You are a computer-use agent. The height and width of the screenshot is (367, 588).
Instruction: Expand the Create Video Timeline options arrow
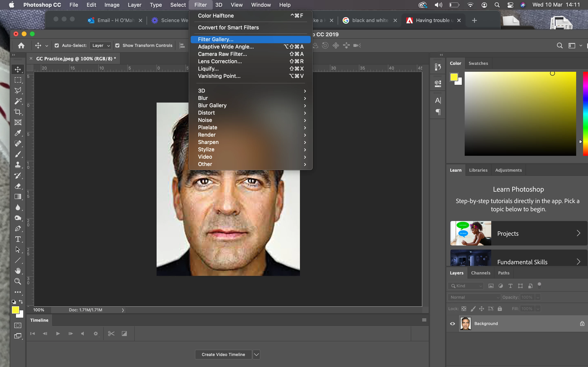coord(256,354)
